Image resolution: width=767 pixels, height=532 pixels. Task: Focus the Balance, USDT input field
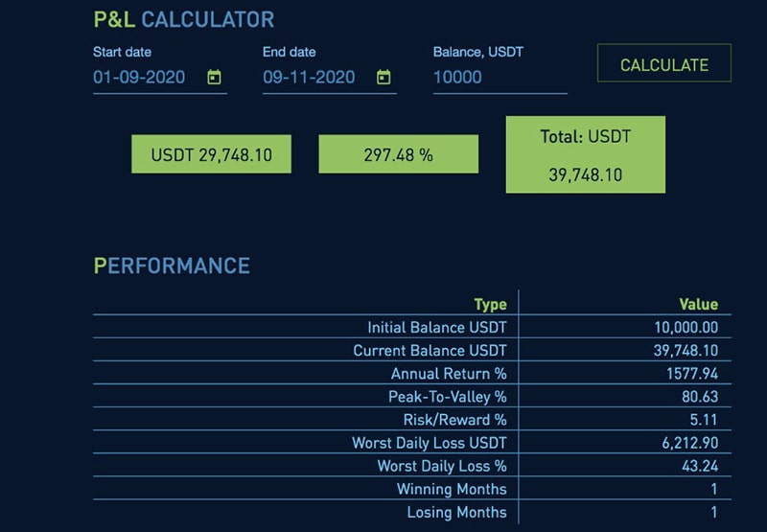(499, 78)
